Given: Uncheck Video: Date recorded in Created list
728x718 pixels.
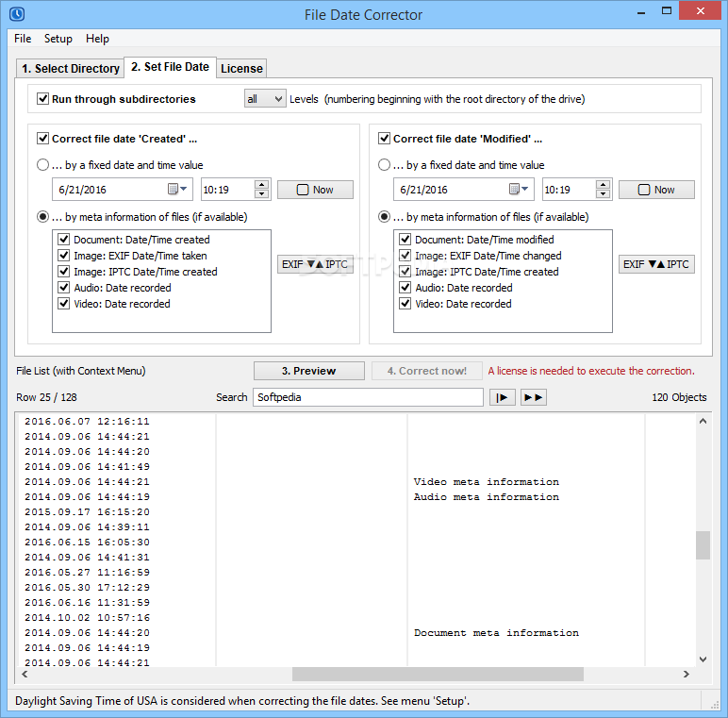Looking at the screenshot, I should pyautogui.click(x=63, y=304).
